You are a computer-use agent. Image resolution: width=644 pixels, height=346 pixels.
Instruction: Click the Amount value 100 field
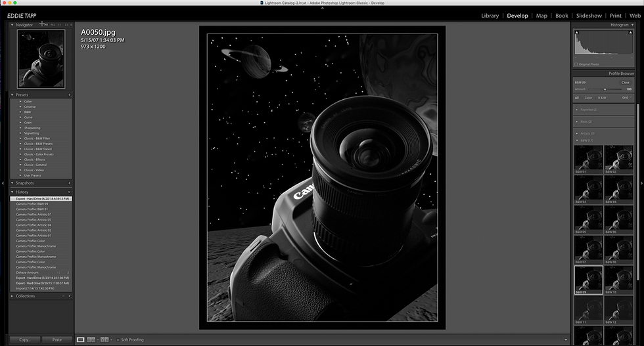(x=628, y=89)
